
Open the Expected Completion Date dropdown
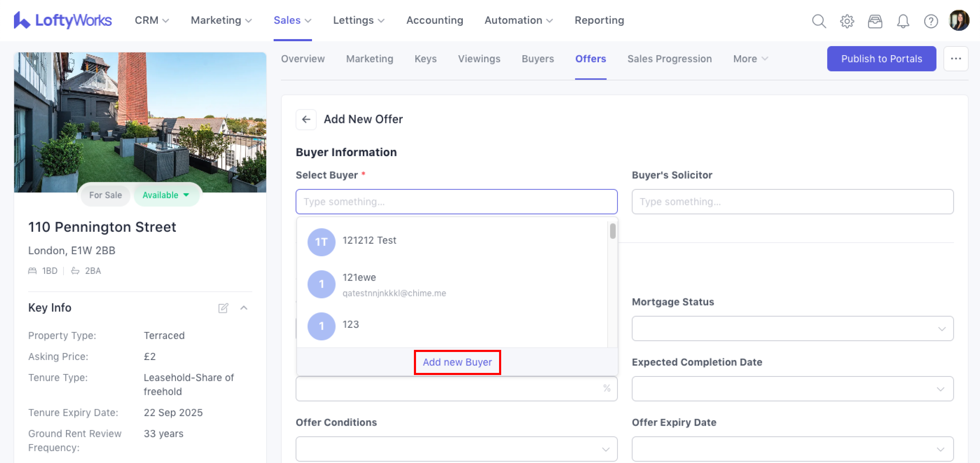792,388
